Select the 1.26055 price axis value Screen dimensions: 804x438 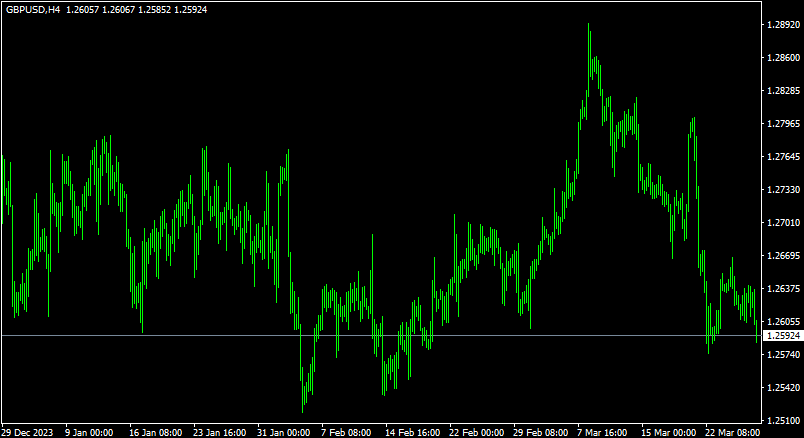783,322
